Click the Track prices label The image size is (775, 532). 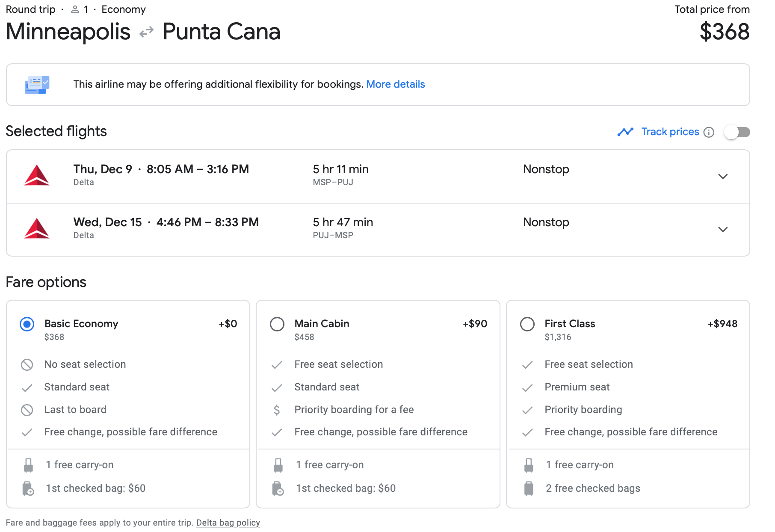[x=670, y=132]
